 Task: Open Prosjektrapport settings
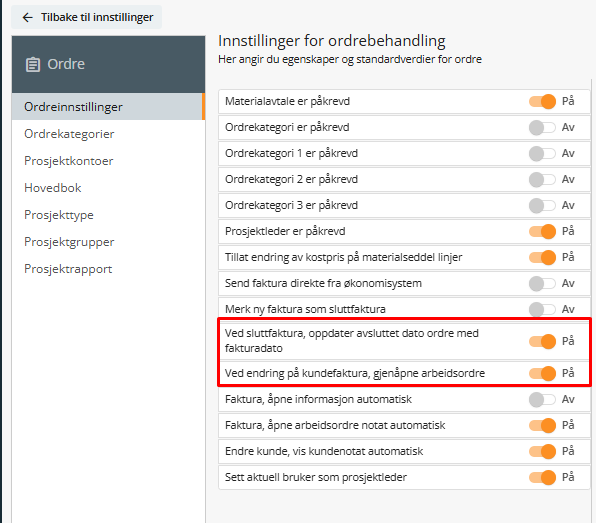pyautogui.click(x=68, y=269)
